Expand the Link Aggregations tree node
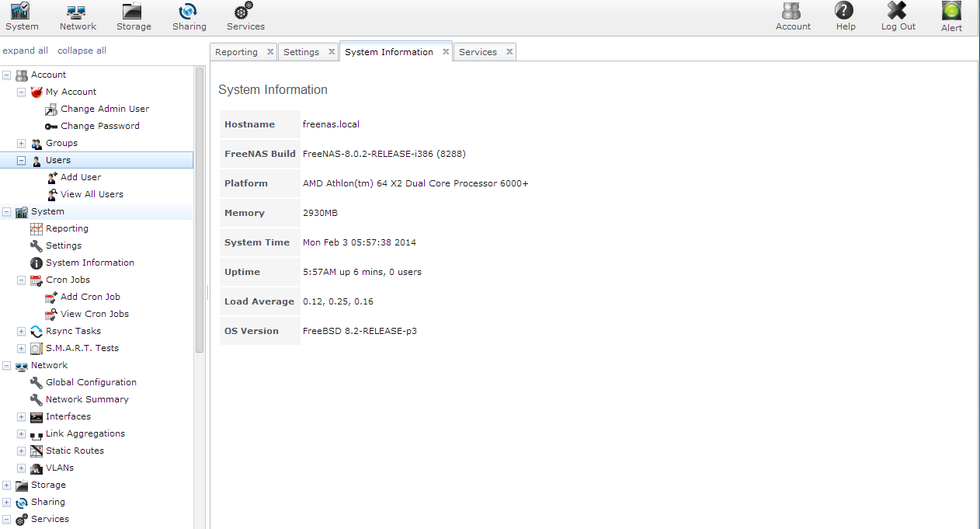Screen dimensions: 980x529 [x=22, y=433]
